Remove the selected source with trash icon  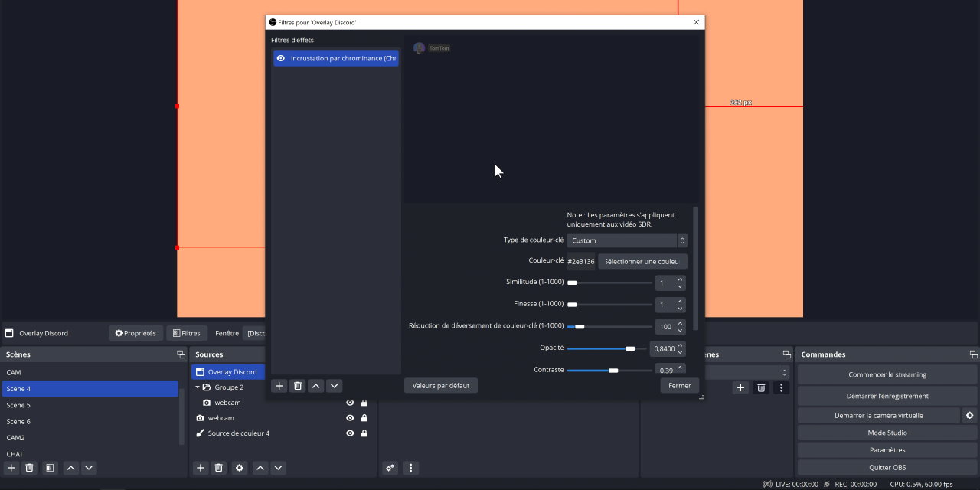pyautogui.click(x=218, y=468)
